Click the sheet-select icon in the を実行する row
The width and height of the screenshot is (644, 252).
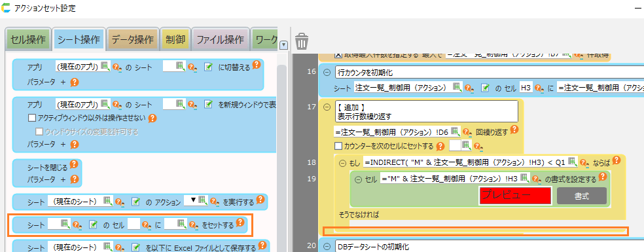pyautogui.click(x=136, y=202)
